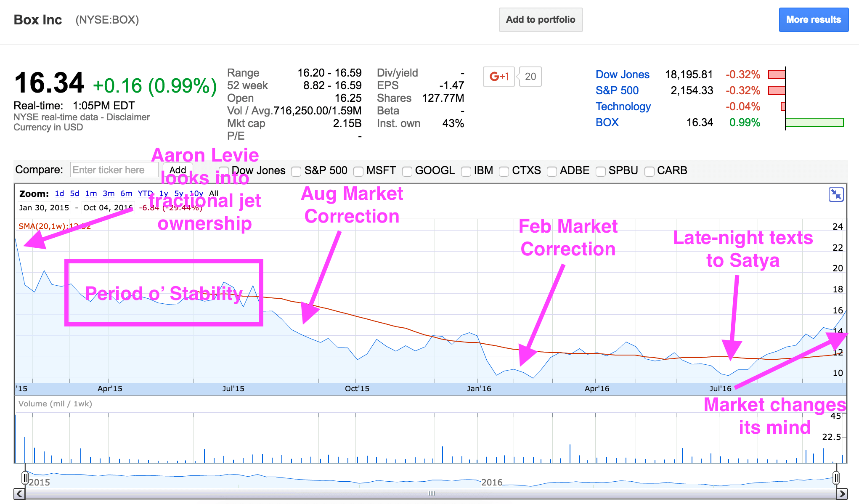Set zoom to 3m

[x=109, y=194]
